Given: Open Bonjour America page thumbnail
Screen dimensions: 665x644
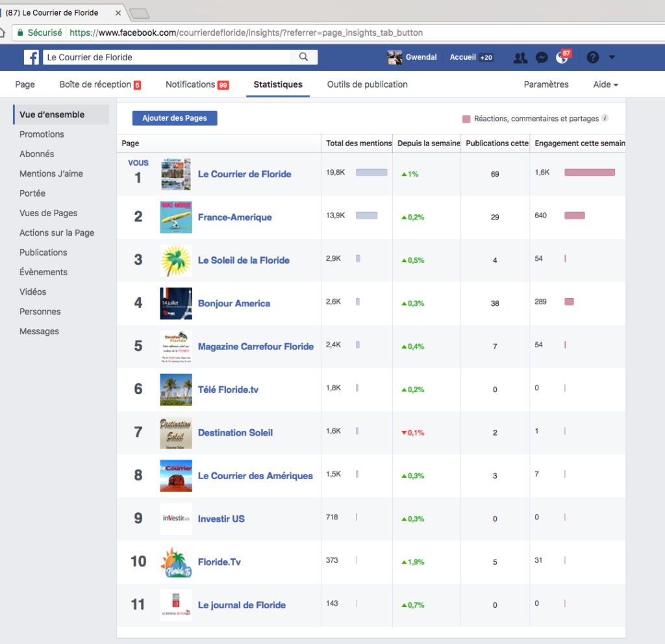Looking at the screenshot, I should [176, 303].
